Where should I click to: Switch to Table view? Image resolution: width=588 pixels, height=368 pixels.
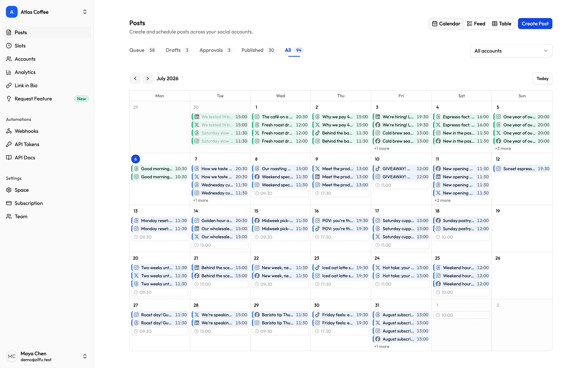[501, 24]
